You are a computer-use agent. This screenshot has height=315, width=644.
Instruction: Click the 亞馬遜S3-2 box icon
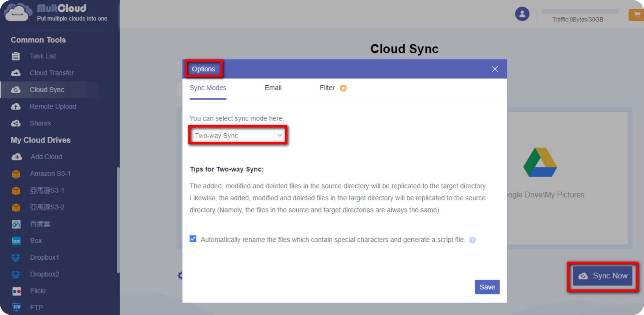pyautogui.click(x=16, y=207)
